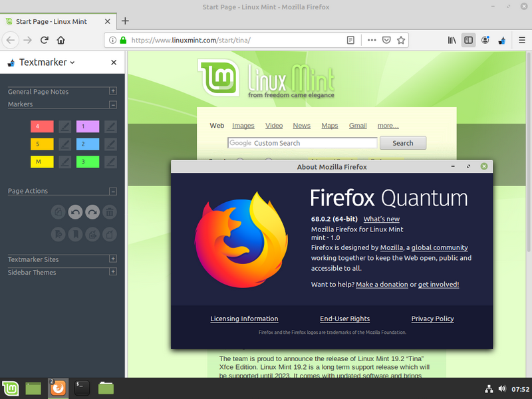Delete all highlights with the trash icon

coord(110,212)
